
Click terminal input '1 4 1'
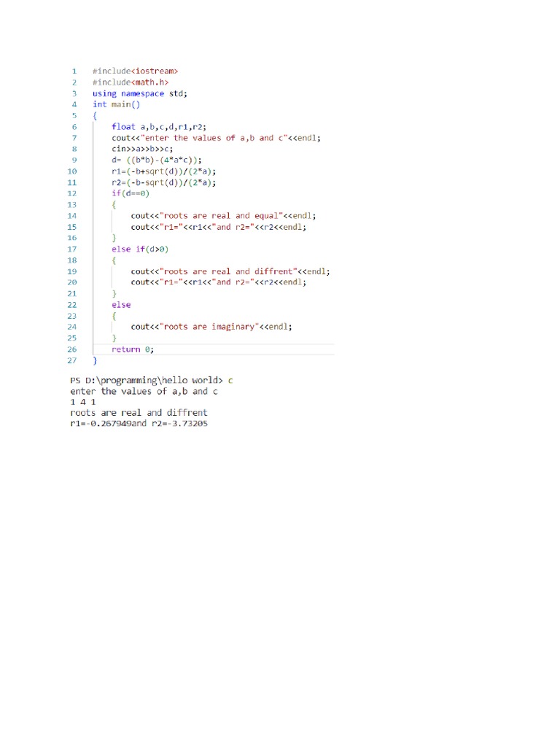tap(83, 402)
